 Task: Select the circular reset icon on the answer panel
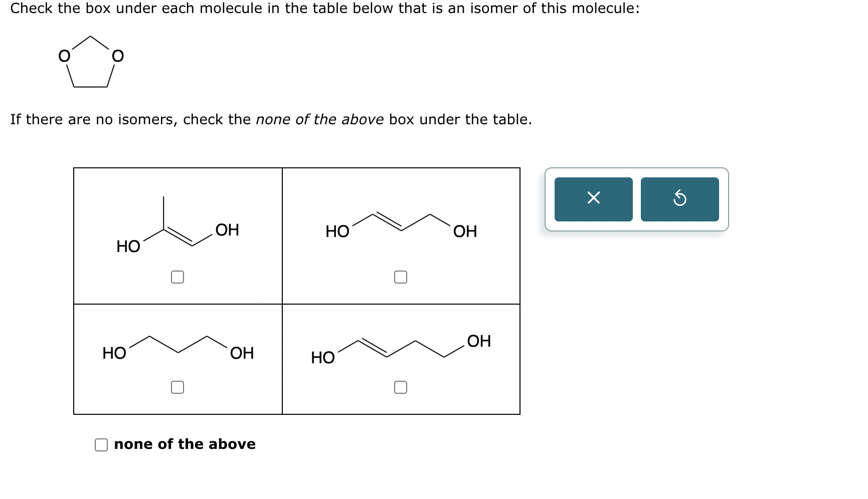(x=680, y=198)
